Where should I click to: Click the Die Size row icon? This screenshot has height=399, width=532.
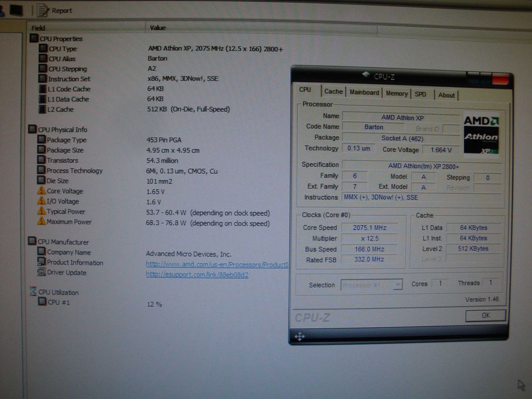(x=42, y=180)
